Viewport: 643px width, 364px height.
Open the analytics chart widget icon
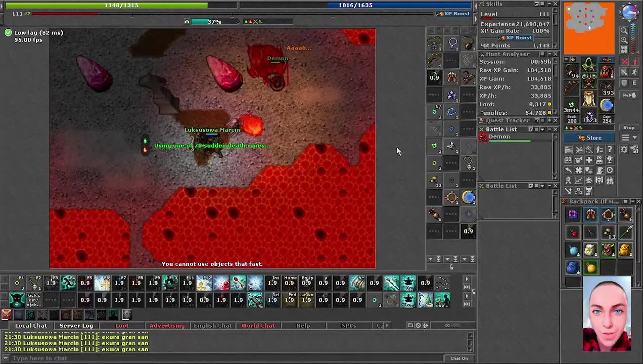[579, 180]
